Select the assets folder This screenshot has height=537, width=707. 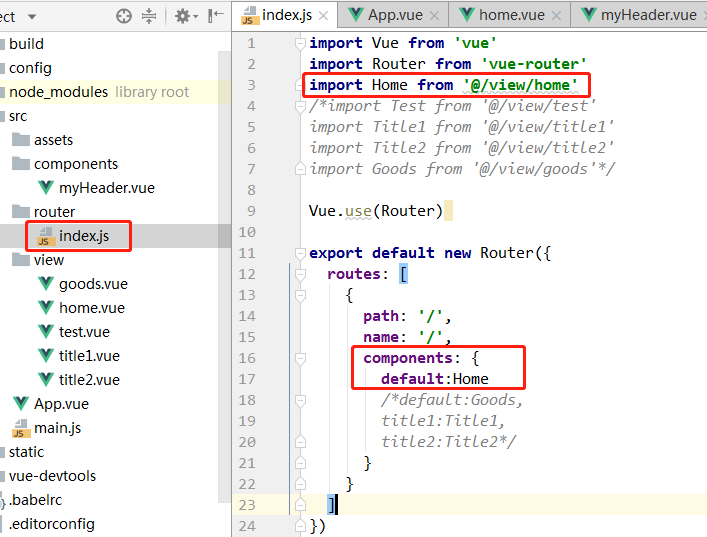53,140
